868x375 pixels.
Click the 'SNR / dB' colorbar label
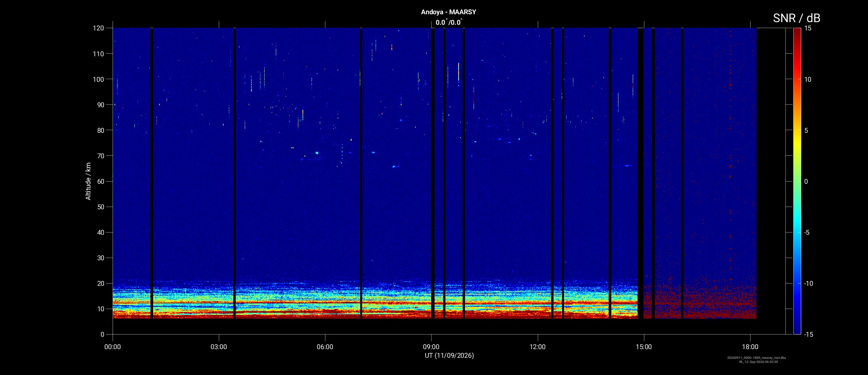click(x=796, y=18)
